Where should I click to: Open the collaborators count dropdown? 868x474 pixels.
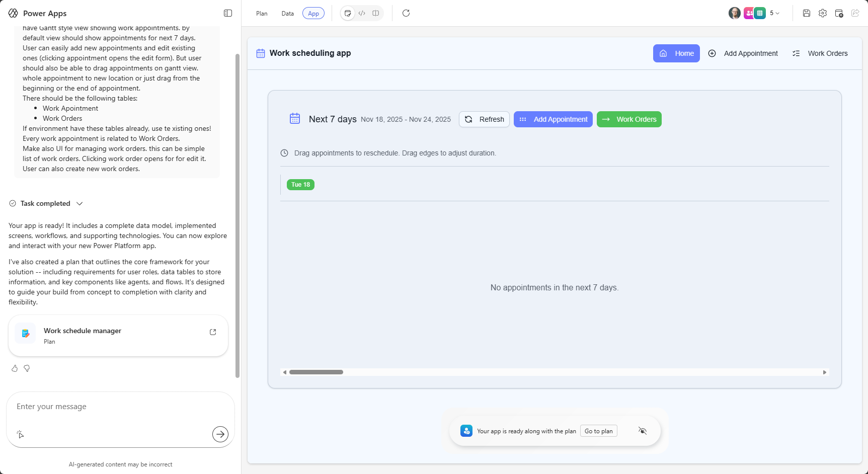pos(775,13)
